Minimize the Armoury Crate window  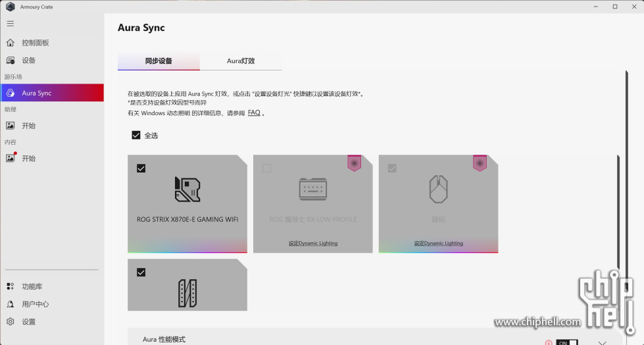595,7
